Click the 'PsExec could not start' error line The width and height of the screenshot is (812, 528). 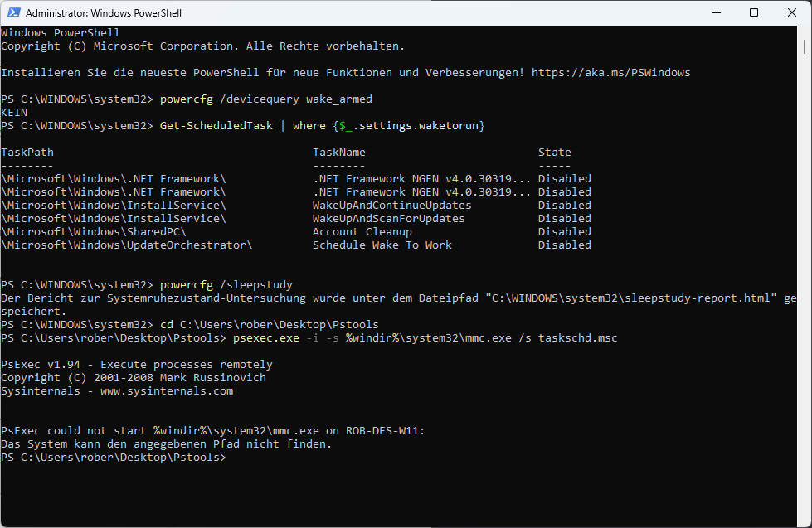[213, 431]
